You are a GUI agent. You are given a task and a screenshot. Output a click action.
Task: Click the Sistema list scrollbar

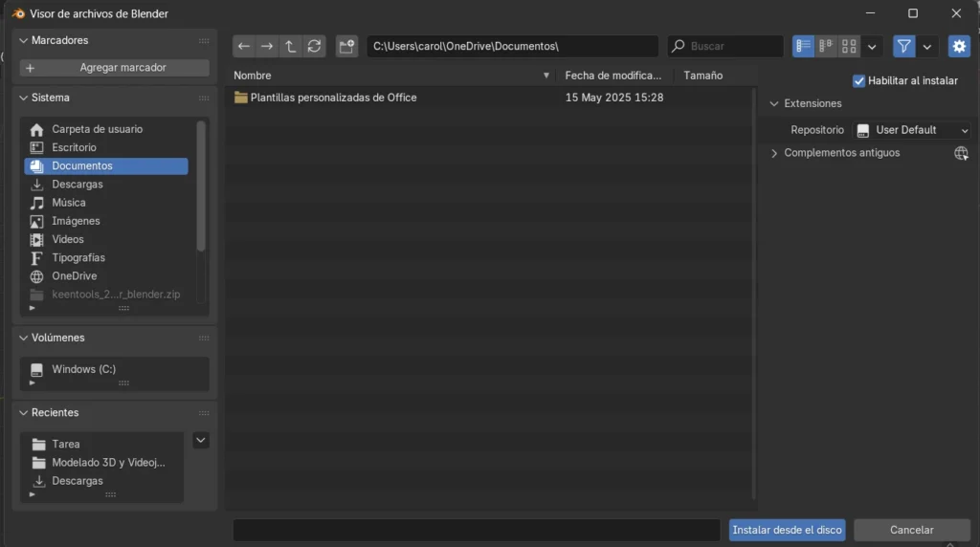(201, 186)
